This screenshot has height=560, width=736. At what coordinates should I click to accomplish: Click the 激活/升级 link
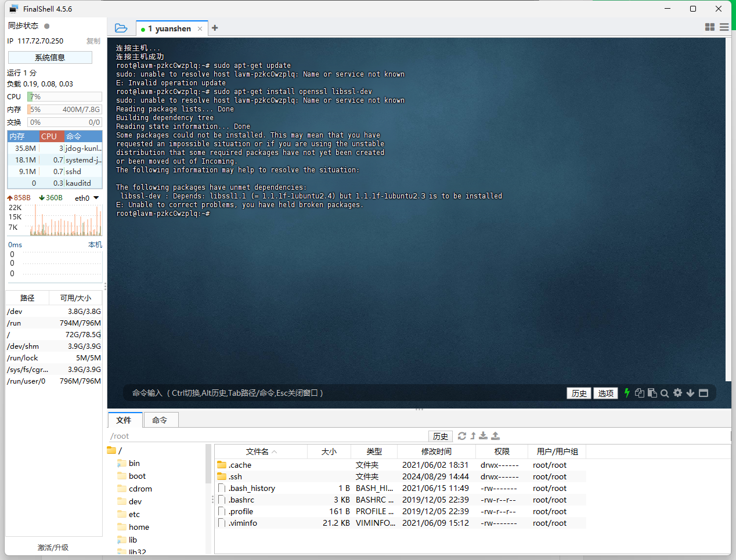pyautogui.click(x=53, y=547)
